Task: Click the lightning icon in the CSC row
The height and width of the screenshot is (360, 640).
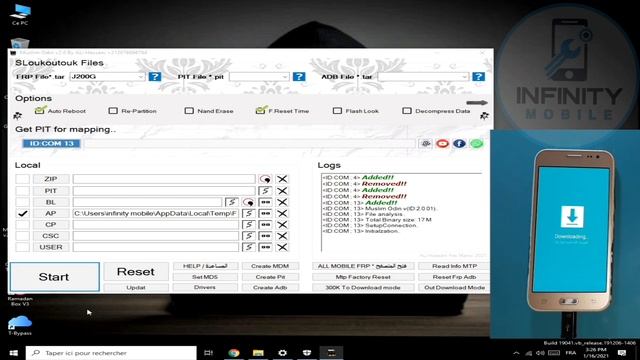Action: point(248,236)
